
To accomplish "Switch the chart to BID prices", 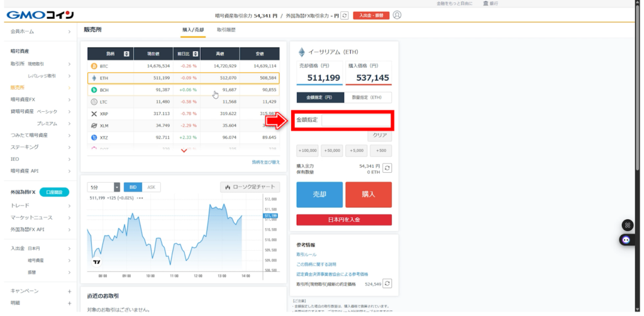I will tap(133, 187).
